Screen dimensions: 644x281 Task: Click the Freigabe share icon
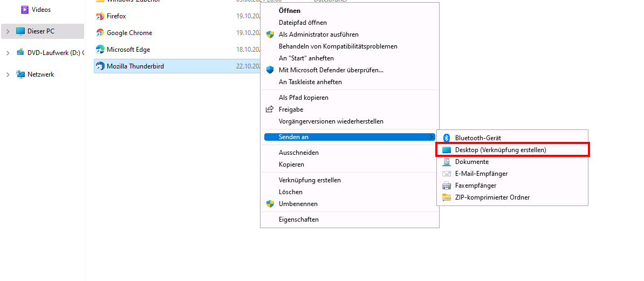tap(270, 109)
